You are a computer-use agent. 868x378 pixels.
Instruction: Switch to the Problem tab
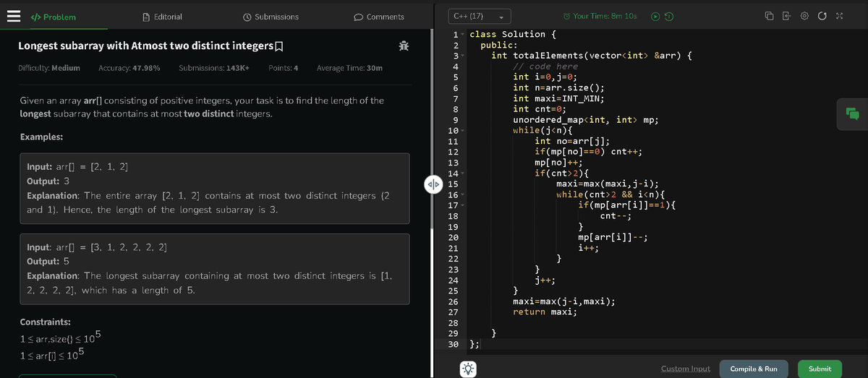point(53,17)
